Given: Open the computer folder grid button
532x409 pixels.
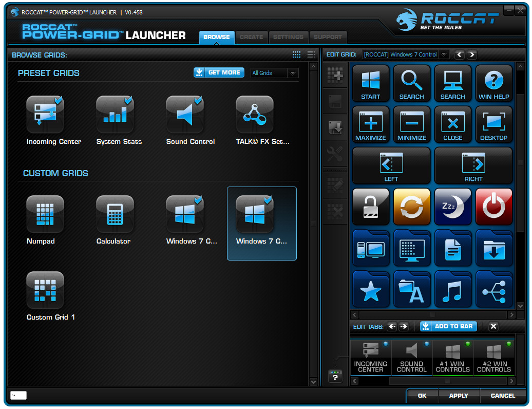Looking at the screenshot, I should tap(371, 248).
